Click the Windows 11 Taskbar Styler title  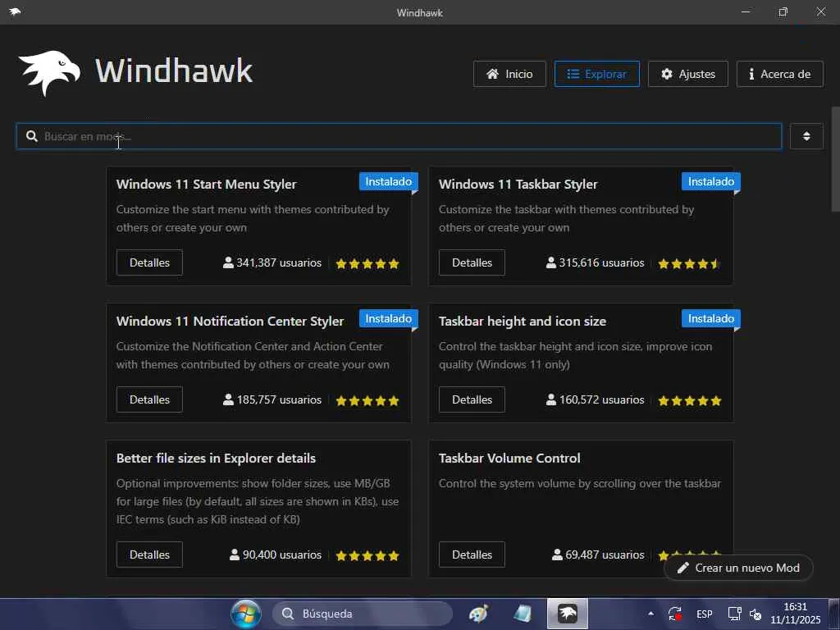coord(518,185)
